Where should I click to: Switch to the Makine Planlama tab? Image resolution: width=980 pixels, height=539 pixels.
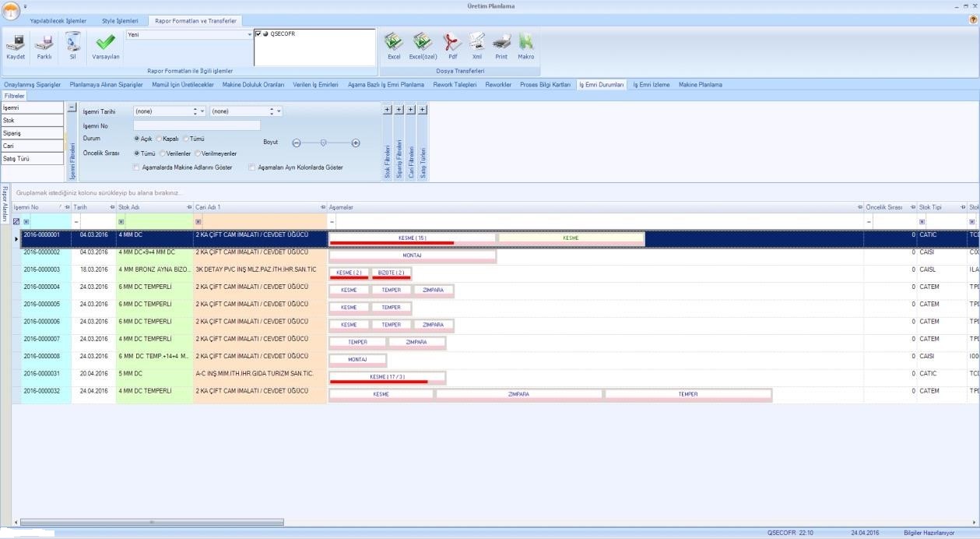coord(700,84)
